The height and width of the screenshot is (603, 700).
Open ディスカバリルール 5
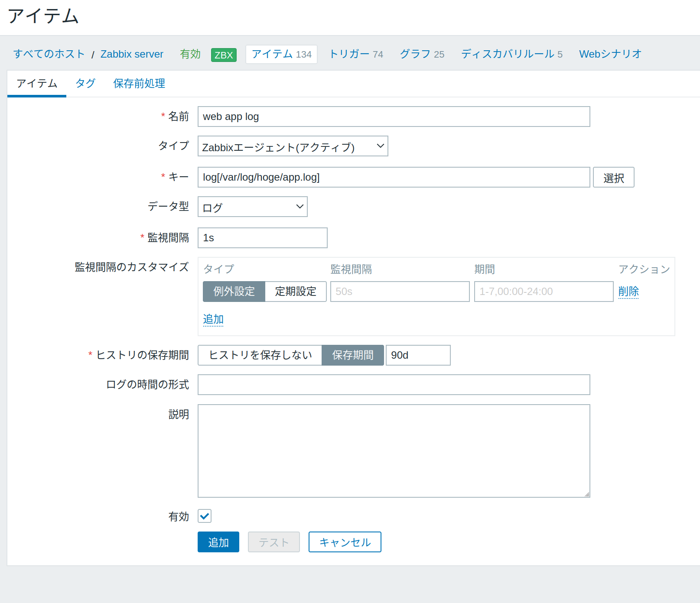click(x=511, y=54)
